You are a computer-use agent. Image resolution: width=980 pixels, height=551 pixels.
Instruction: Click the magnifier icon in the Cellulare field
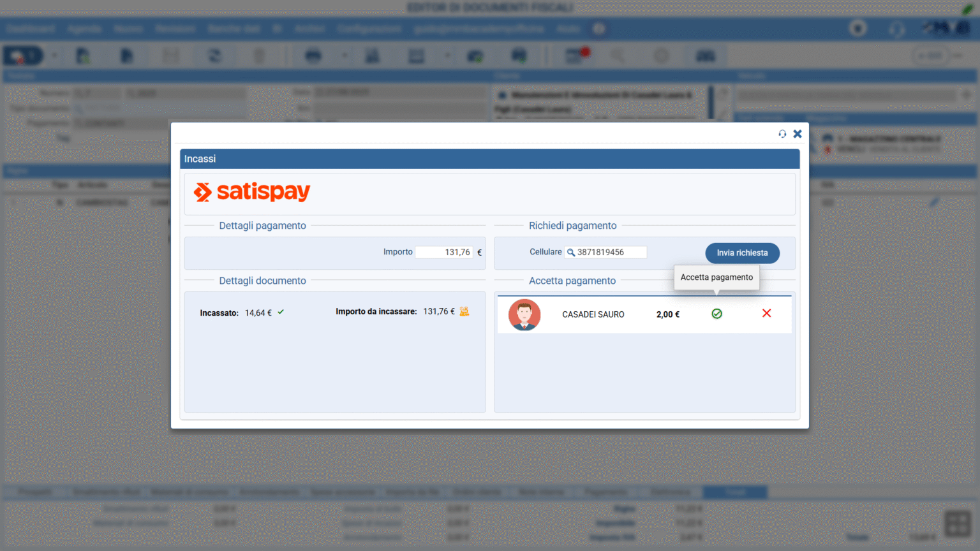(571, 253)
